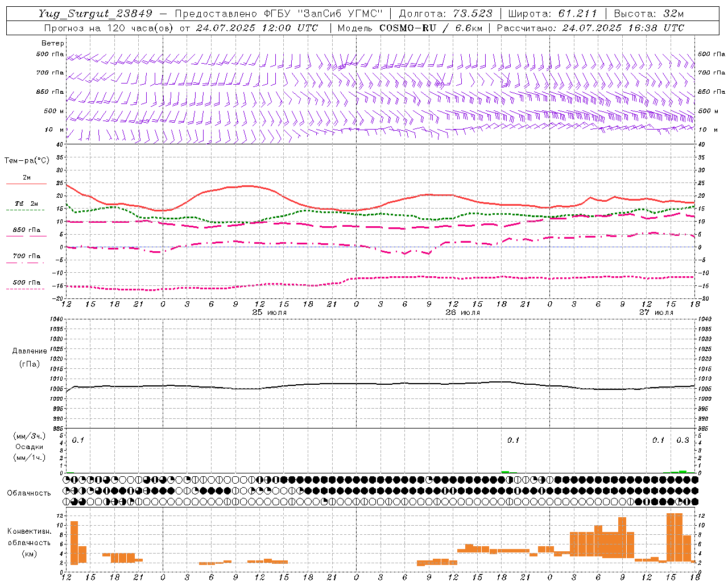
Task: Click the (мм/3ч.) precipitation unit label
Action: (x=30, y=436)
